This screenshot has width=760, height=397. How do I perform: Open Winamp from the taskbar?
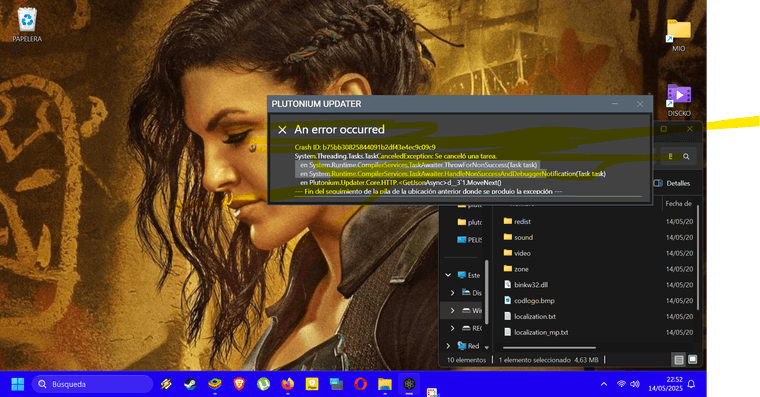[166, 384]
